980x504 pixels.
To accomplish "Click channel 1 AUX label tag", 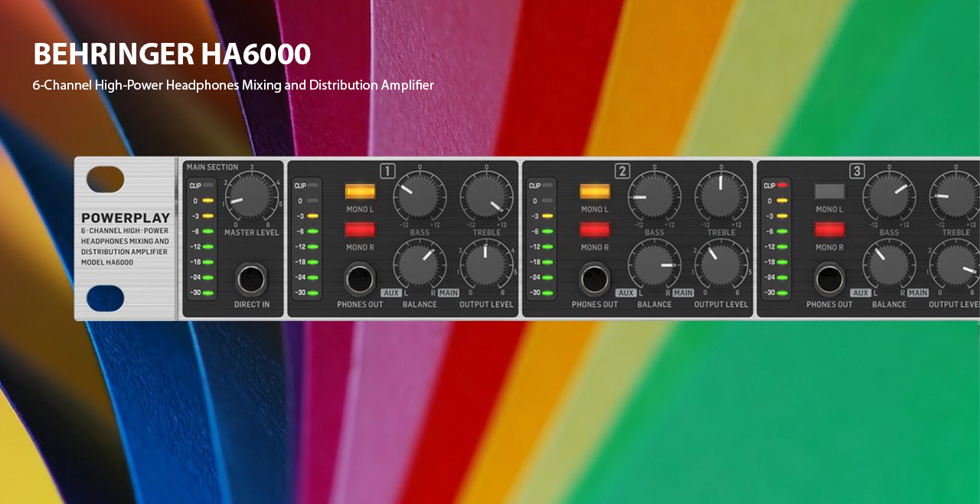I will 391,293.
